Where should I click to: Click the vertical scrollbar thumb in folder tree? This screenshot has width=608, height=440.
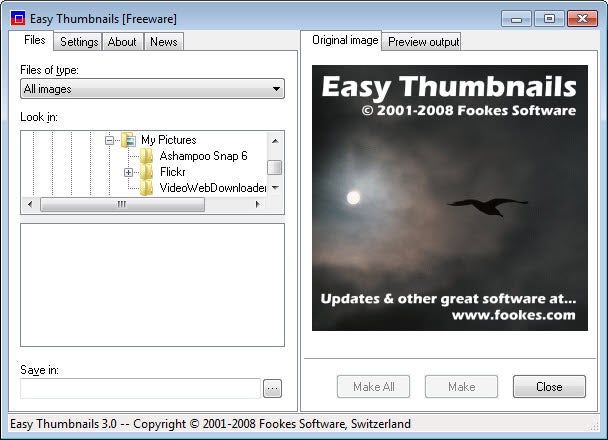pos(275,167)
